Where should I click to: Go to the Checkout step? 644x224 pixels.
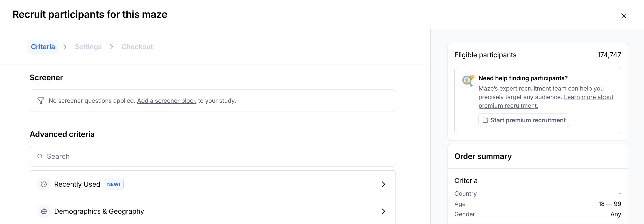137,47
